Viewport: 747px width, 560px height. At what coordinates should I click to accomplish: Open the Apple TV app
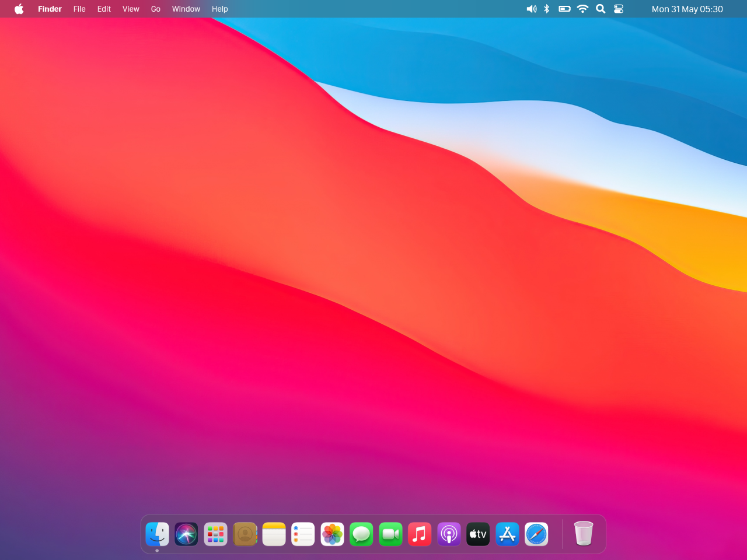[478, 534]
